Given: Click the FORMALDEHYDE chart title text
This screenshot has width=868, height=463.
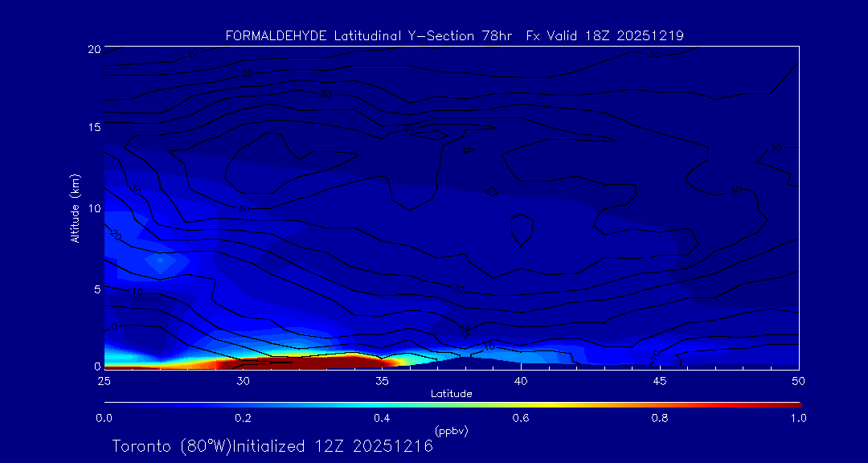Looking at the screenshot, I should [x=454, y=36].
